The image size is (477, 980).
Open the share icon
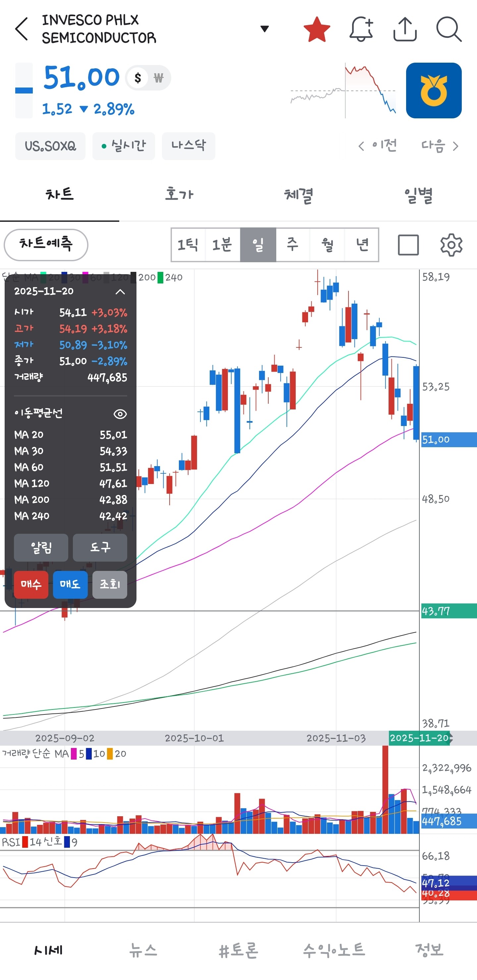point(405,29)
